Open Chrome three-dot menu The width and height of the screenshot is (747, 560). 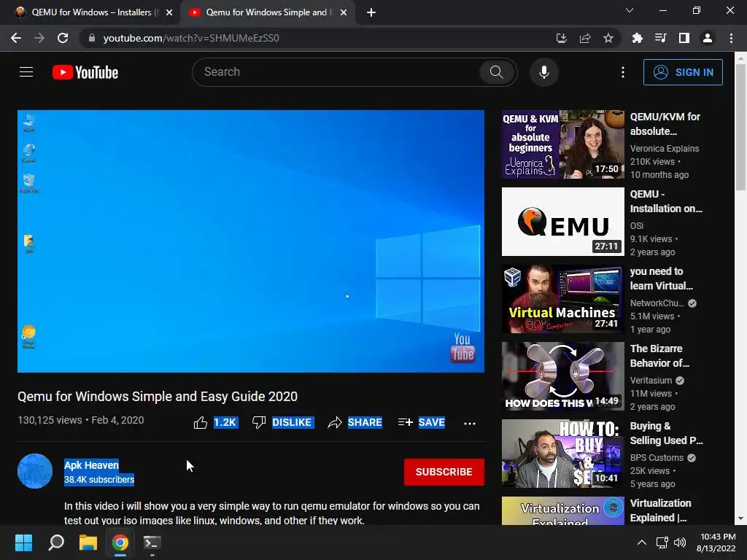[731, 38]
